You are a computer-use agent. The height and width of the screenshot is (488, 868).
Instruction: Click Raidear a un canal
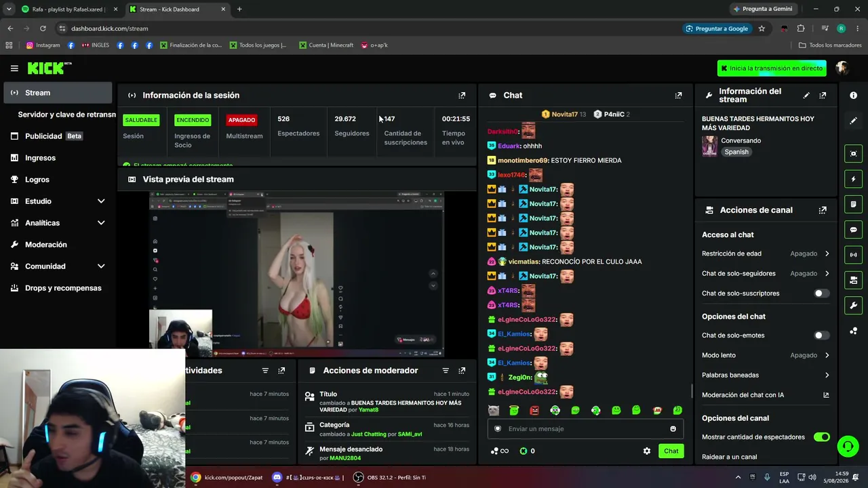coord(729,457)
